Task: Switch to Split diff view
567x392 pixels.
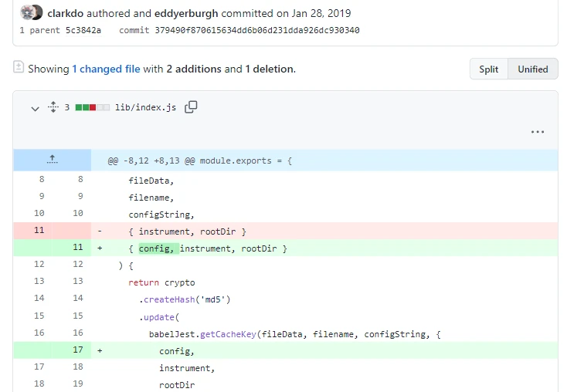Action: (x=488, y=69)
